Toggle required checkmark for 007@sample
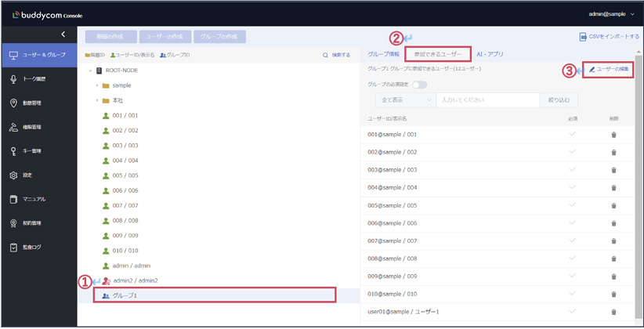Viewport: 644px width, 329px height. tap(572, 240)
